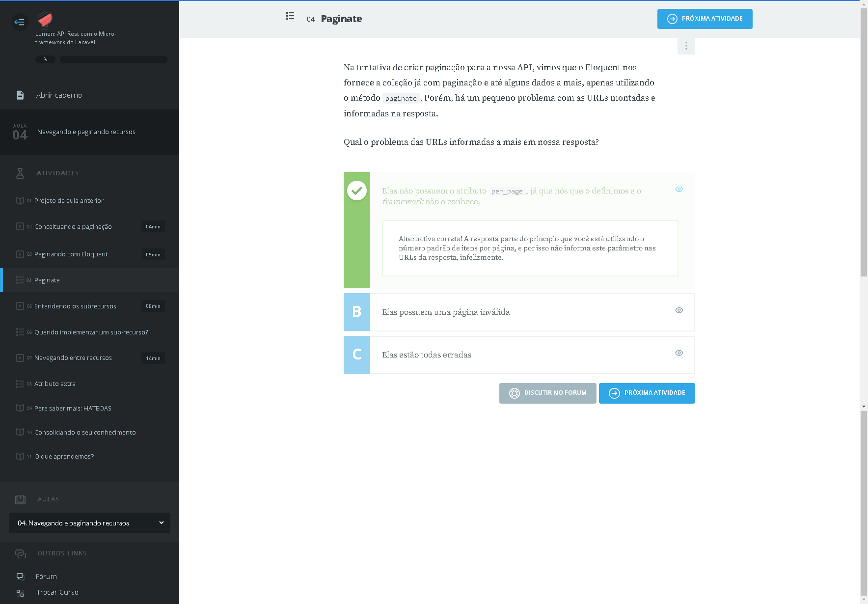Click the course progress bar
Screen dimensions: 868x604
pyautogui.click(x=113, y=59)
